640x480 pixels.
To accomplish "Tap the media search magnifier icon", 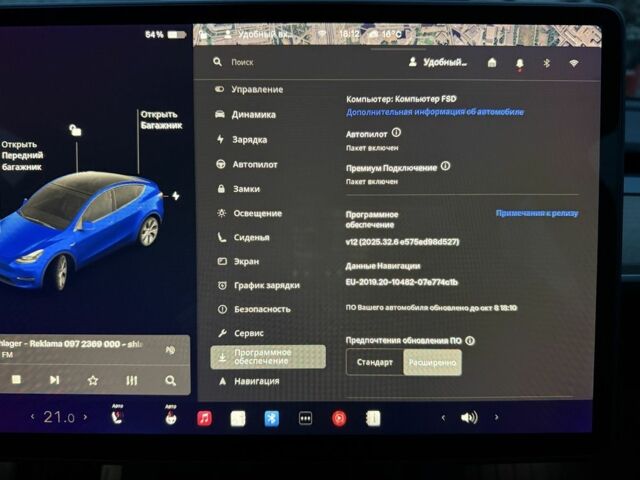I will coord(171,380).
